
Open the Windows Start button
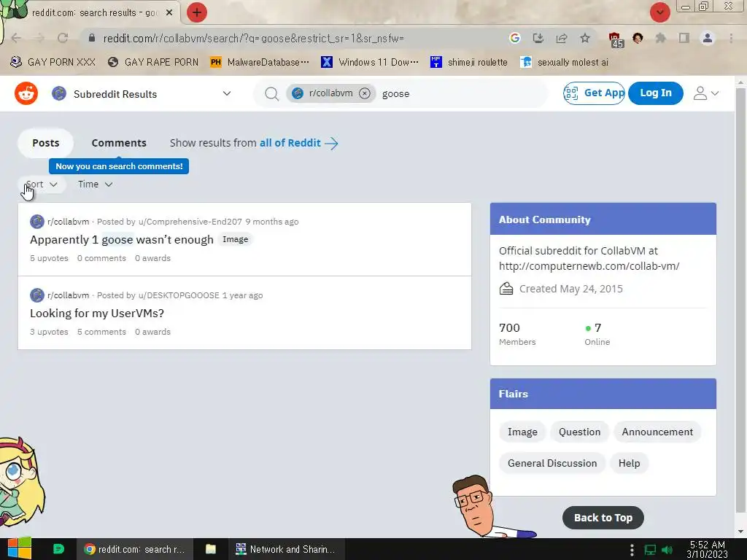(19, 549)
